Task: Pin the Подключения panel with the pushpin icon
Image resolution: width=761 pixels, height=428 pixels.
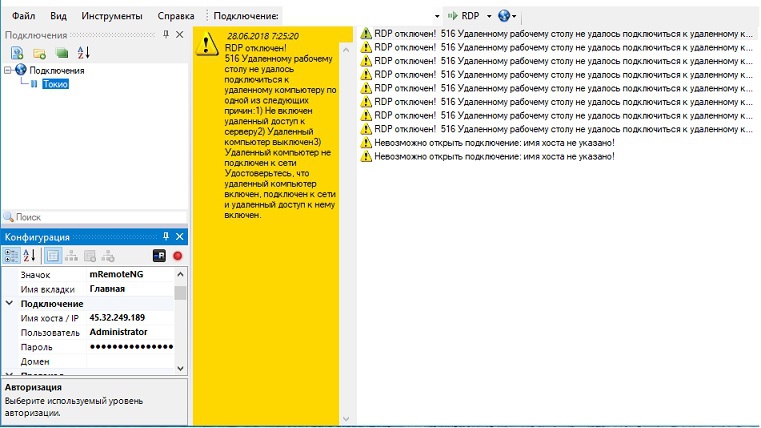Action: tap(166, 34)
